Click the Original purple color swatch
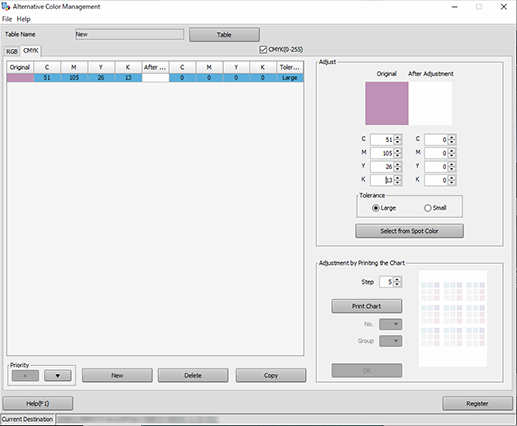Screen dimensions: 517x426 tap(387, 103)
